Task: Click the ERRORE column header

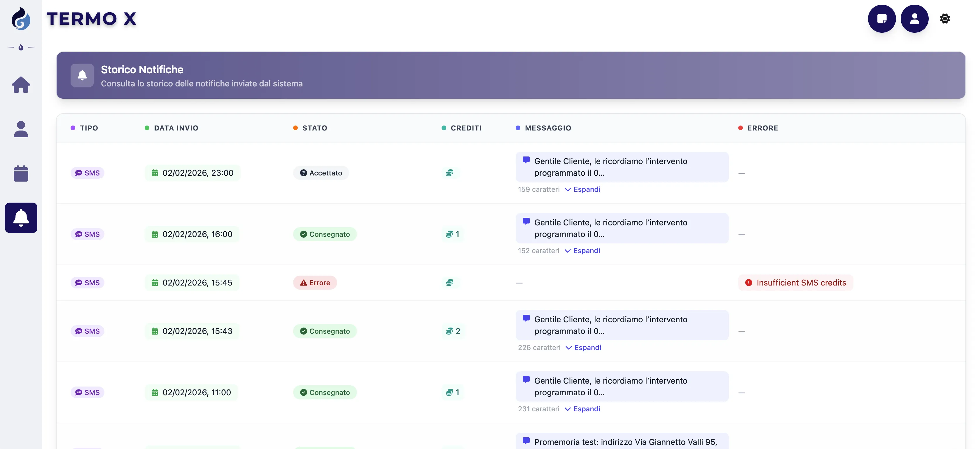Action: 758,128
